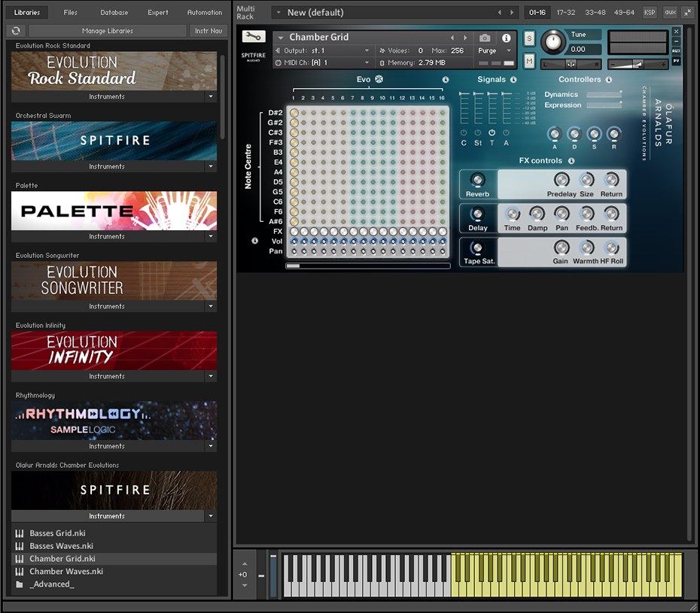Image resolution: width=700 pixels, height=613 pixels.
Task: Open the Purge dropdown menu
Action: click(495, 51)
